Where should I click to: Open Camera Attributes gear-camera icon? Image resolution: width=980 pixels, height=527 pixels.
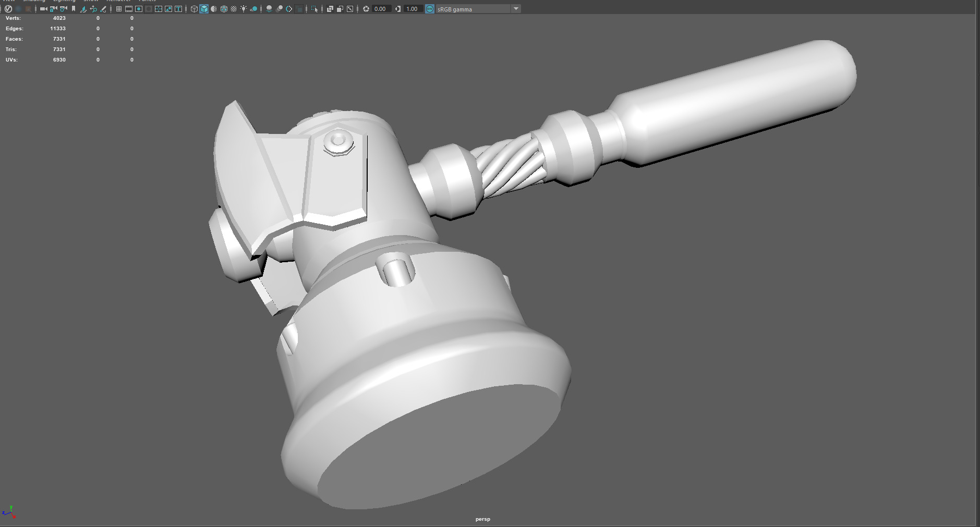(63, 9)
